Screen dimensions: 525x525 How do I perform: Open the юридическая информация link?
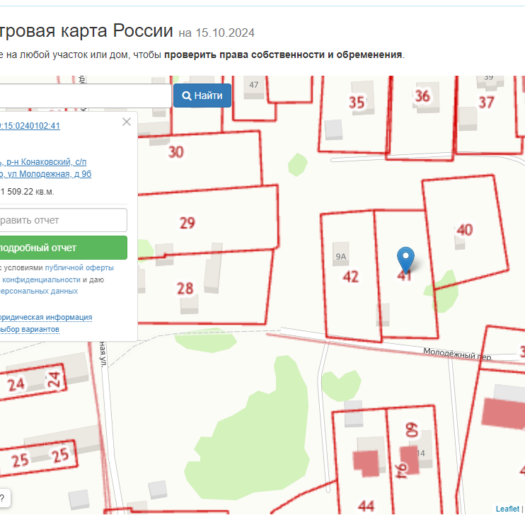(x=46, y=317)
